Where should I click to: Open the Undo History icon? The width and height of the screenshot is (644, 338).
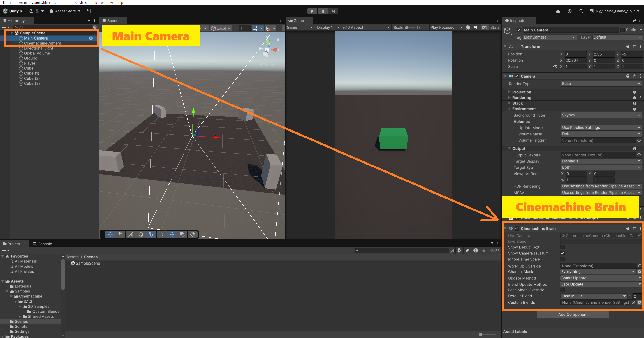569,11
